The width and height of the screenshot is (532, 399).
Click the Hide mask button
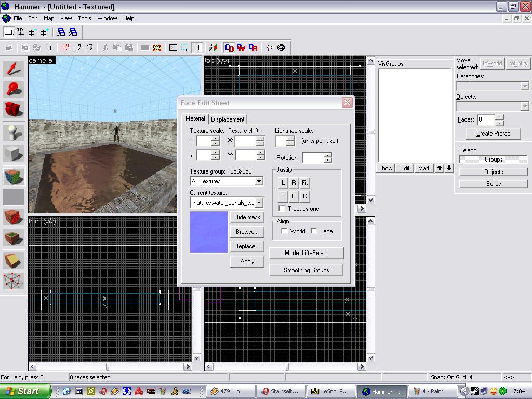click(247, 217)
